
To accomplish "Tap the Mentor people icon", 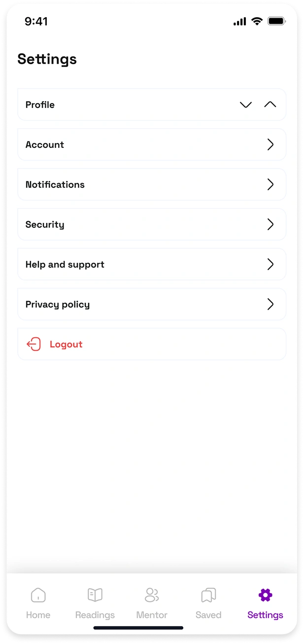I will pyautogui.click(x=152, y=595).
